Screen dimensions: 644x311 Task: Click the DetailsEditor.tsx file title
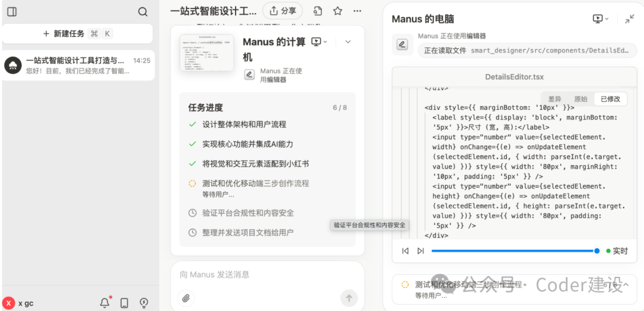[514, 77]
